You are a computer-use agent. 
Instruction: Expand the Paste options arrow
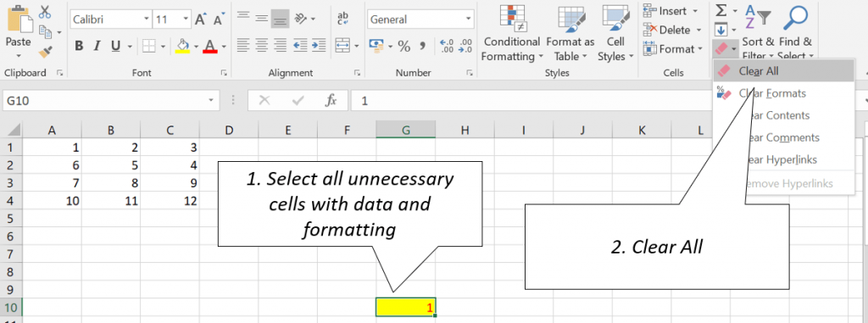pos(18,55)
